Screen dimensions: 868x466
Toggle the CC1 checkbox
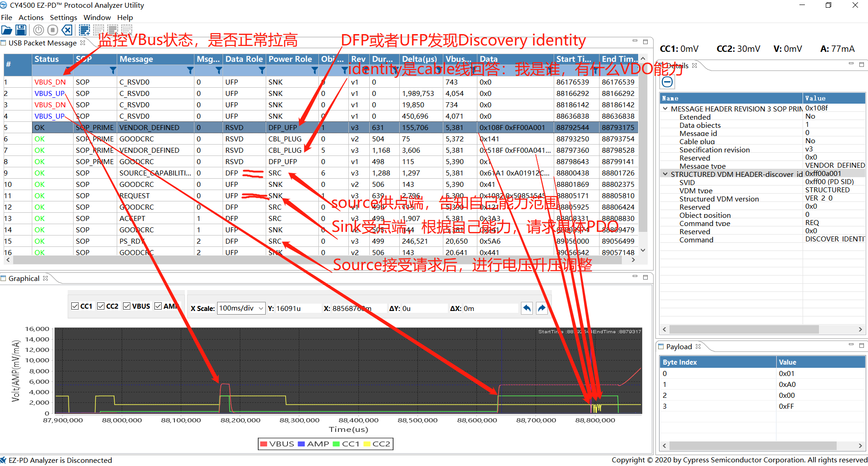(x=75, y=306)
